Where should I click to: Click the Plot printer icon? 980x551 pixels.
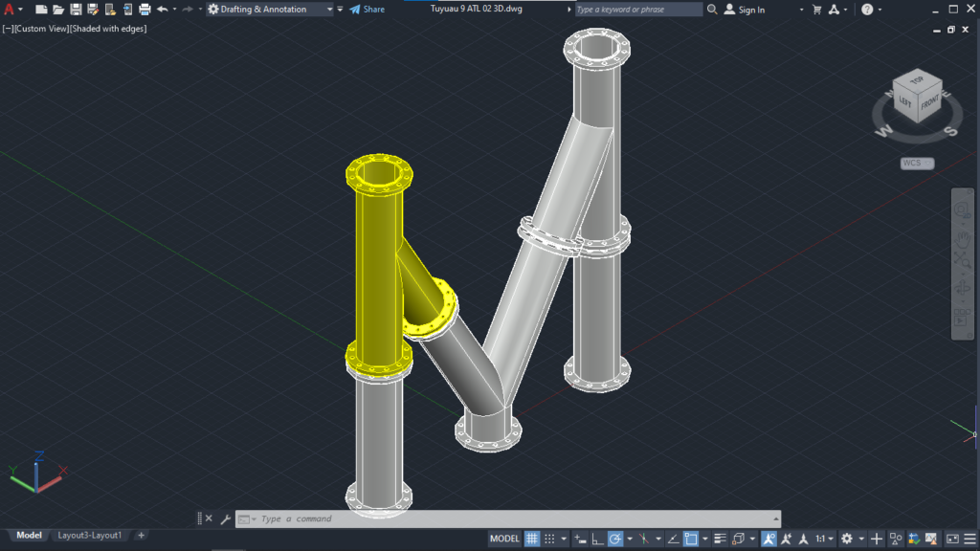click(145, 10)
